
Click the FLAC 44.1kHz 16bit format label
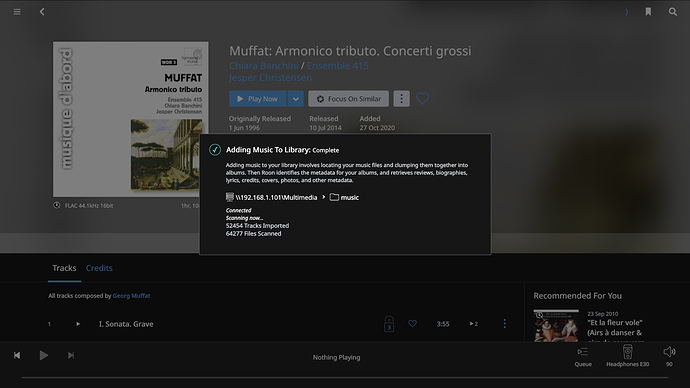(x=89, y=205)
